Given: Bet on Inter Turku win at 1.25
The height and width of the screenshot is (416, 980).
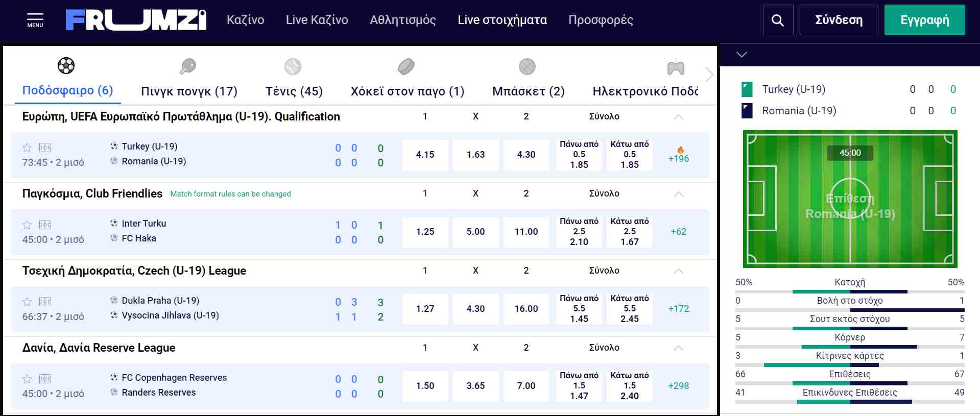Looking at the screenshot, I should [x=425, y=232].
